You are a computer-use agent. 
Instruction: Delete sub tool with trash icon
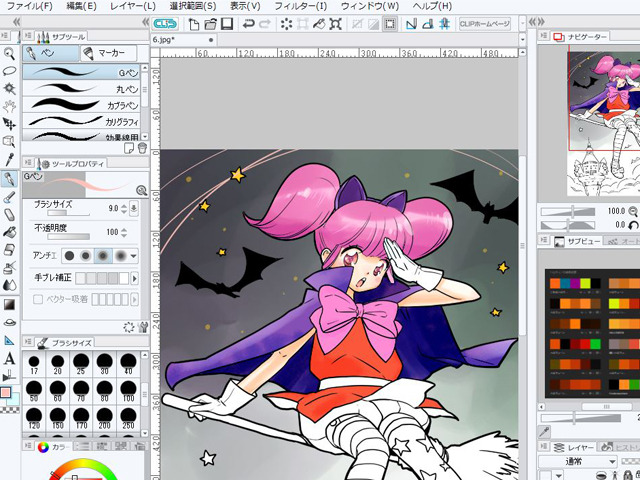click(142, 148)
